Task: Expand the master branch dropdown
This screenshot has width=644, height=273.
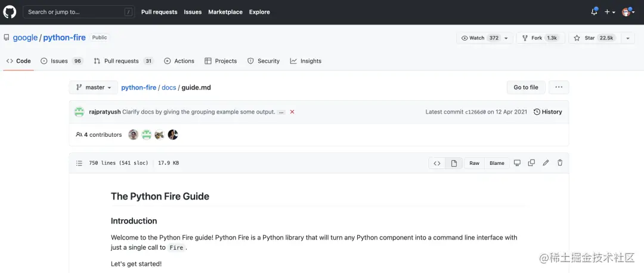Action: 94,87
